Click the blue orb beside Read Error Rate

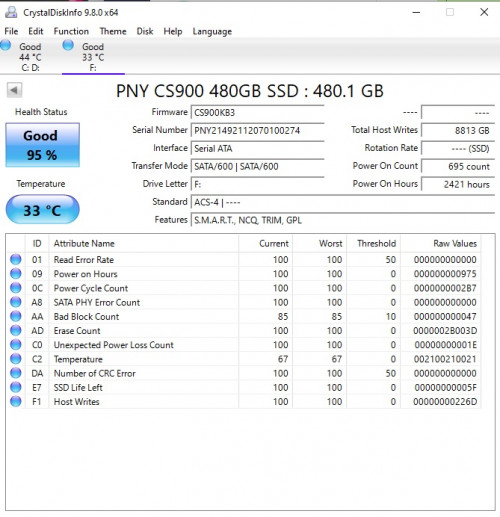point(16,259)
